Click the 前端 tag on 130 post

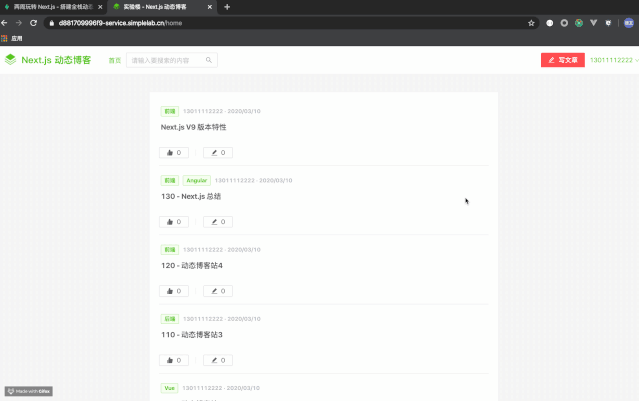click(x=170, y=180)
